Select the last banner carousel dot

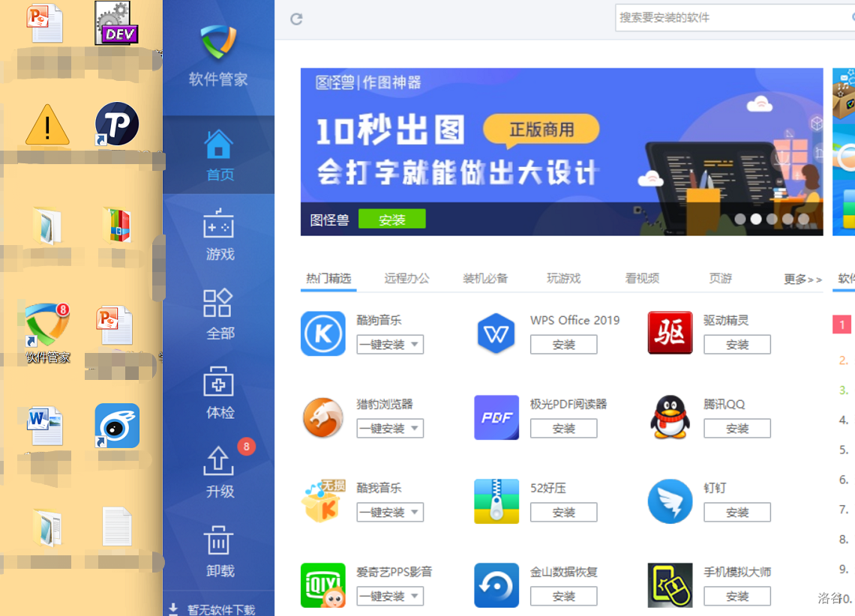pos(803,219)
